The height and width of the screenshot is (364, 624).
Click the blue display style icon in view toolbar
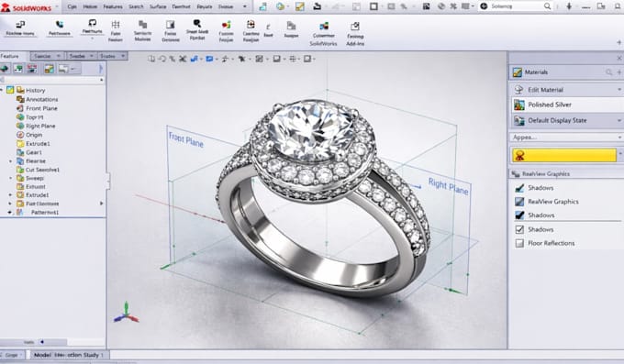[x=209, y=59]
